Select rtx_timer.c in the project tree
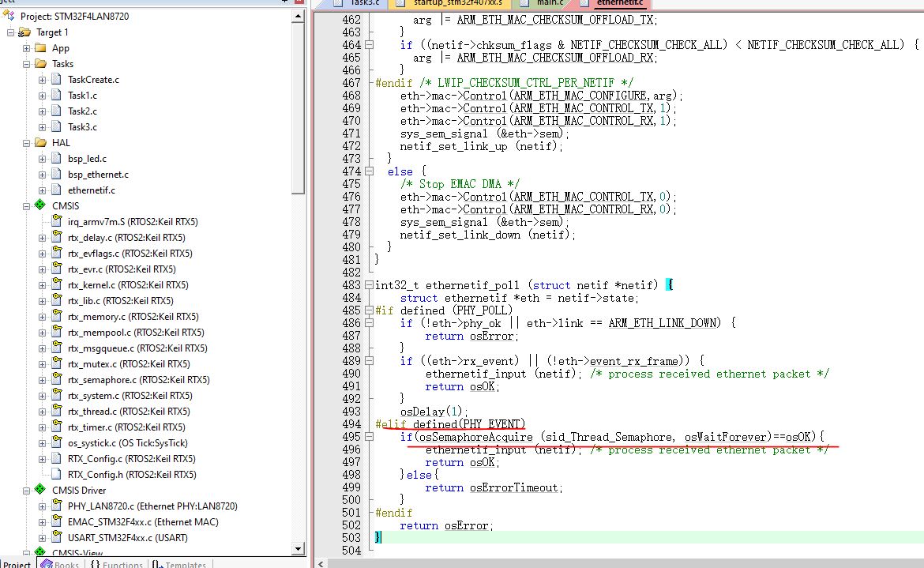The width and height of the screenshot is (924, 568). pyautogui.click(x=126, y=427)
